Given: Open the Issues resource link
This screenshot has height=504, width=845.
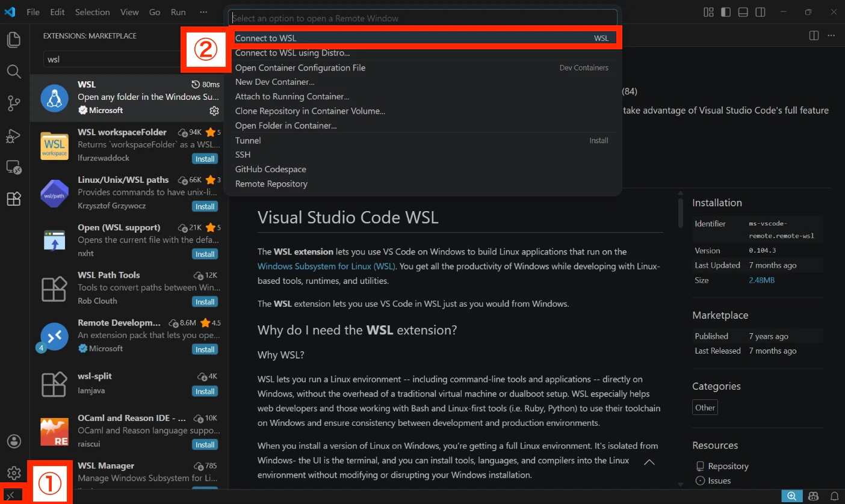Looking at the screenshot, I should (719, 481).
